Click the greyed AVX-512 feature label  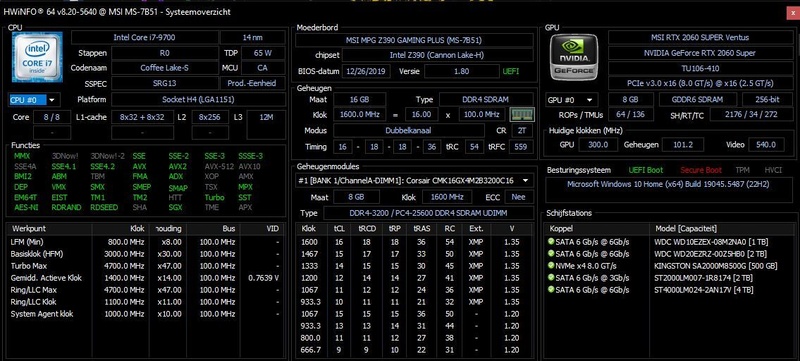(218, 166)
